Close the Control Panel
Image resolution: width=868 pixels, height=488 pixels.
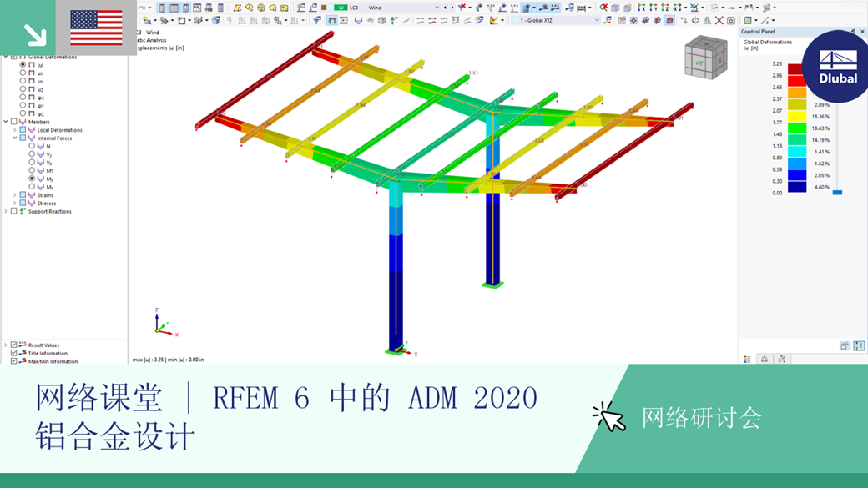tap(862, 32)
